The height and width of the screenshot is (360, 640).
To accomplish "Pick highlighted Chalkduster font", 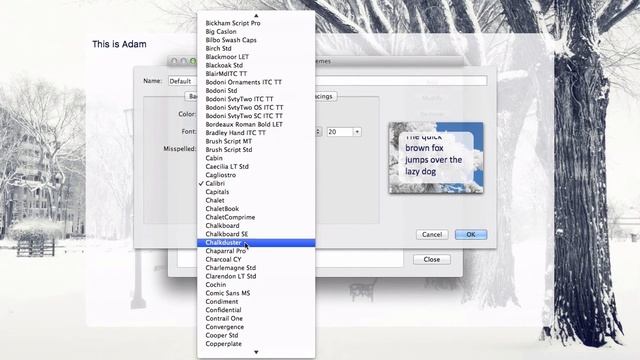I will pyautogui.click(x=256, y=243).
